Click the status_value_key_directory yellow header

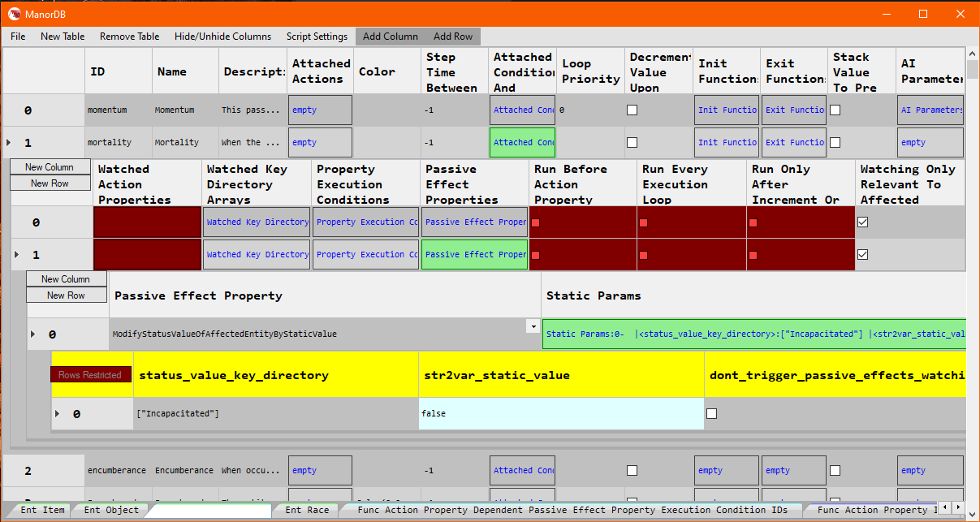click(x=276, y=375)
